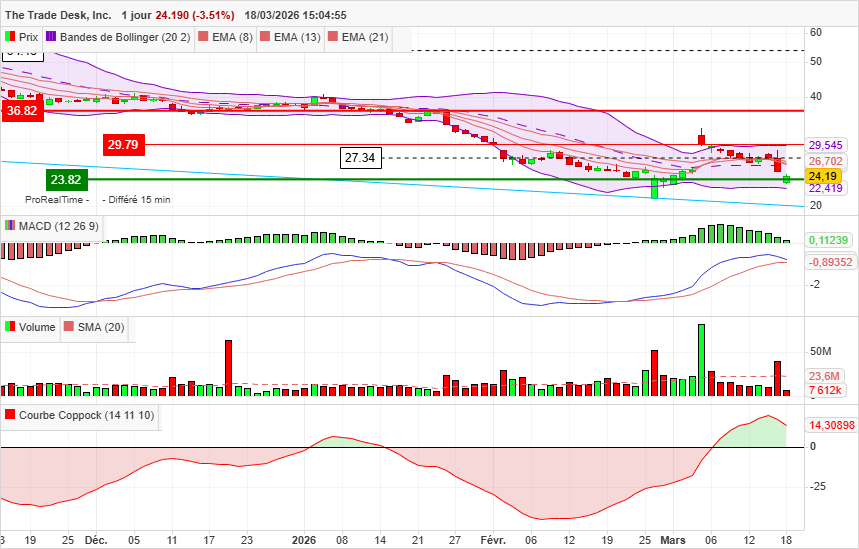Click the 18/03/2026 15:04:55 timestamp
This screenshot has height=549, width=859.
tap(295, 15)
